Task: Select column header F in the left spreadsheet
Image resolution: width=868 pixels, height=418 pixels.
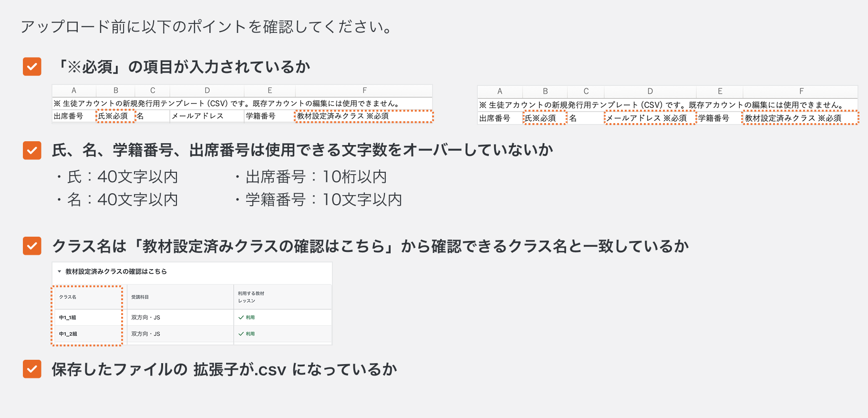Action: [364, 90]
